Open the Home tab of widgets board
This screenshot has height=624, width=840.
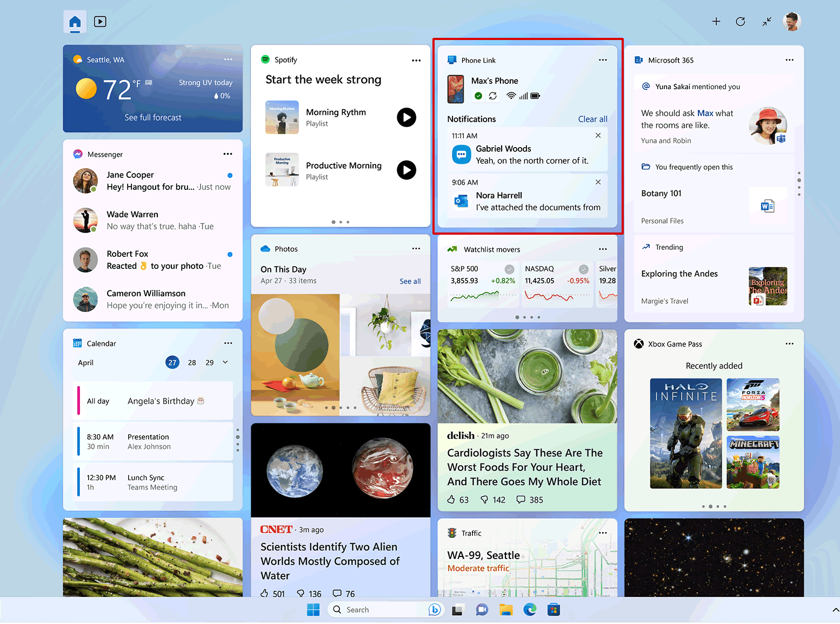pyautogui.click(x=75, y=22)
